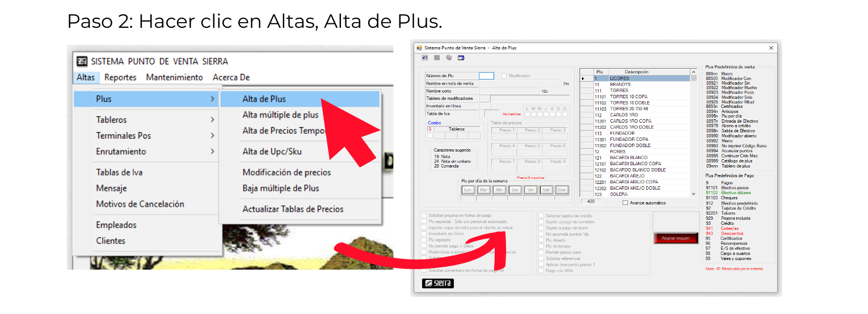
Task: Click the Número de Plu input field
Action: pos(486,76)
